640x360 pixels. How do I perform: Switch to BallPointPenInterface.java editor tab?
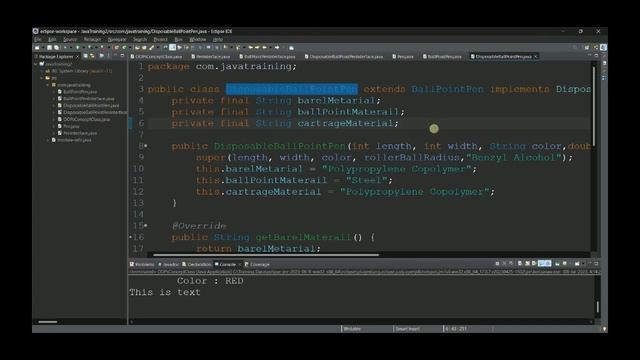(x=267, y=57)
